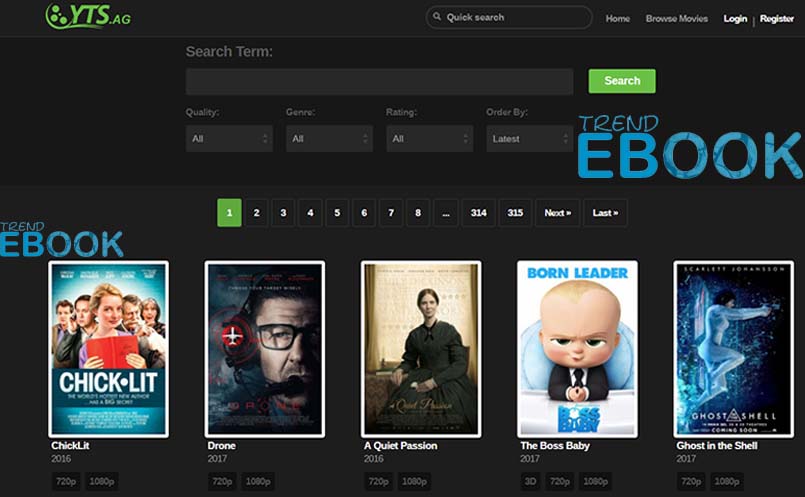Image resolution: width=805 pixels, height=497 pixels.
Task: Click the magnifier icon in Quick search
Action: tap(437, 17)
